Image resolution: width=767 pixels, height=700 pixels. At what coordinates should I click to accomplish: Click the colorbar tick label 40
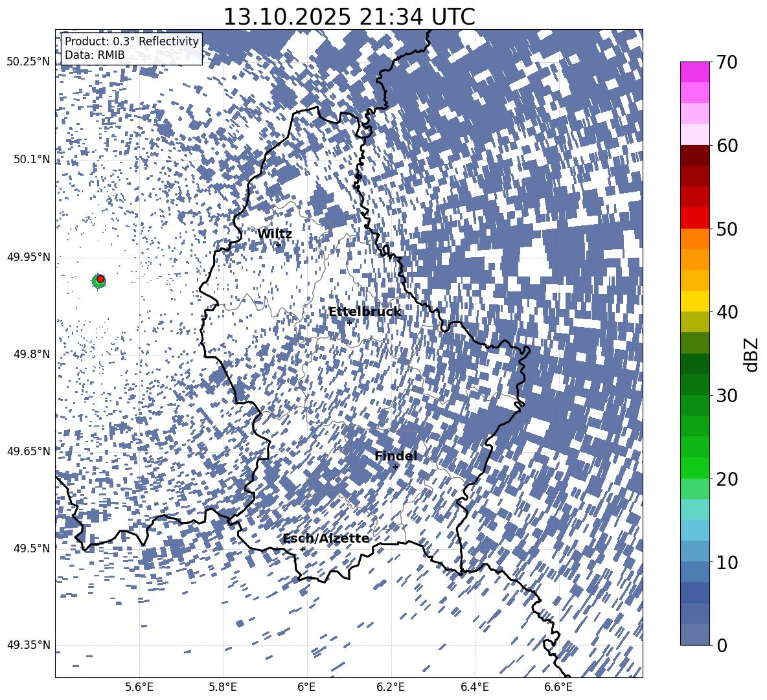727,312
